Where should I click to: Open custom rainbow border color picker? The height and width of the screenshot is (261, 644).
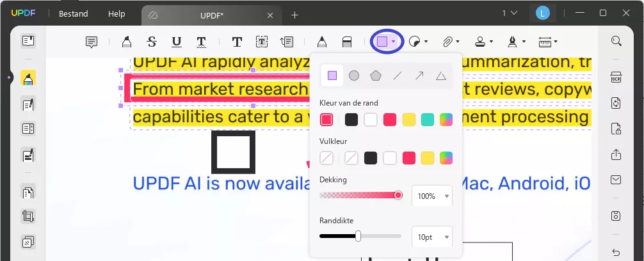[x=446, y=120]
